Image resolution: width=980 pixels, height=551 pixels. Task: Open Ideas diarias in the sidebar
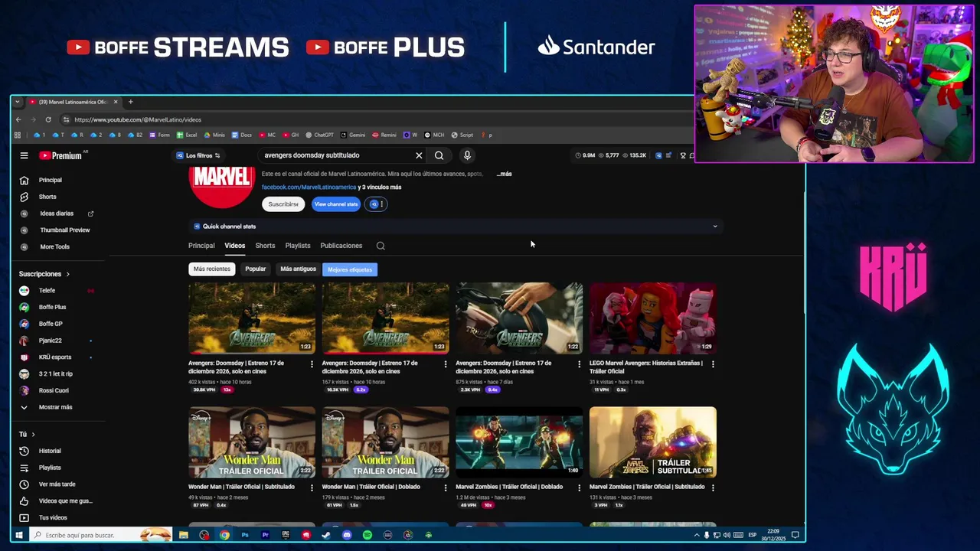(57, 214)
